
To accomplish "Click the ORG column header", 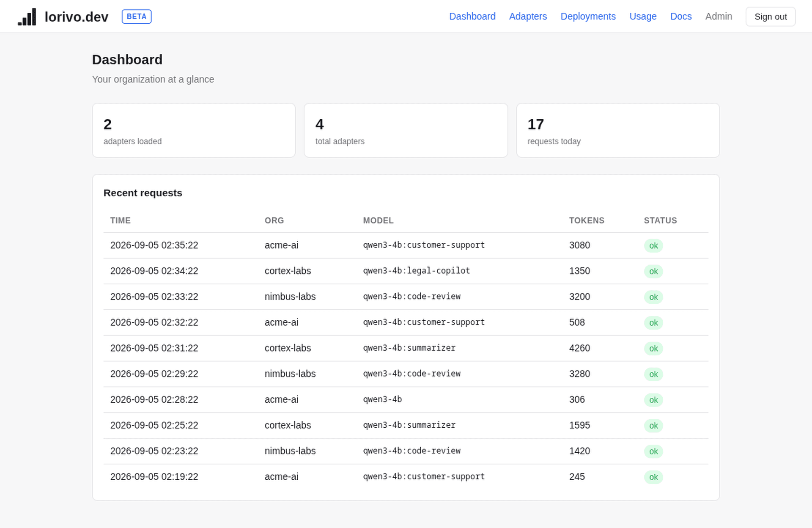I will 274,220.
